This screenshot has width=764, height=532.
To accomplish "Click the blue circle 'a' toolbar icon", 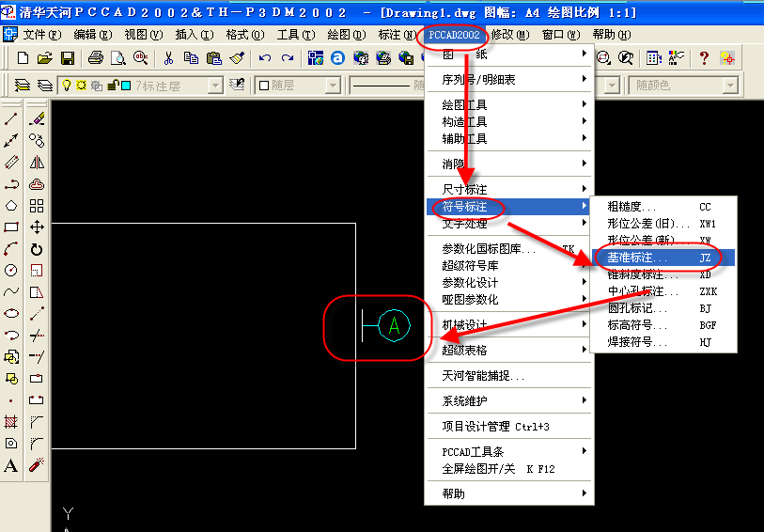I will pos(337,58).
